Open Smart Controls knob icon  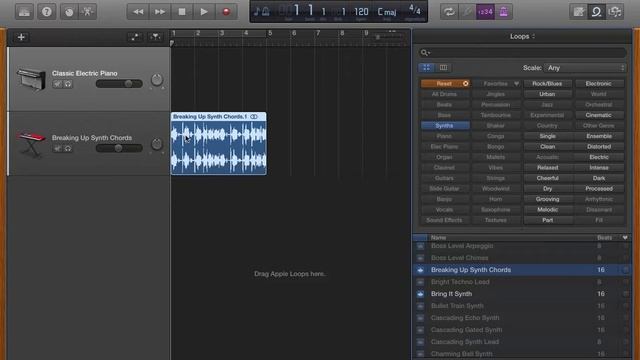(x=69, y=12)
